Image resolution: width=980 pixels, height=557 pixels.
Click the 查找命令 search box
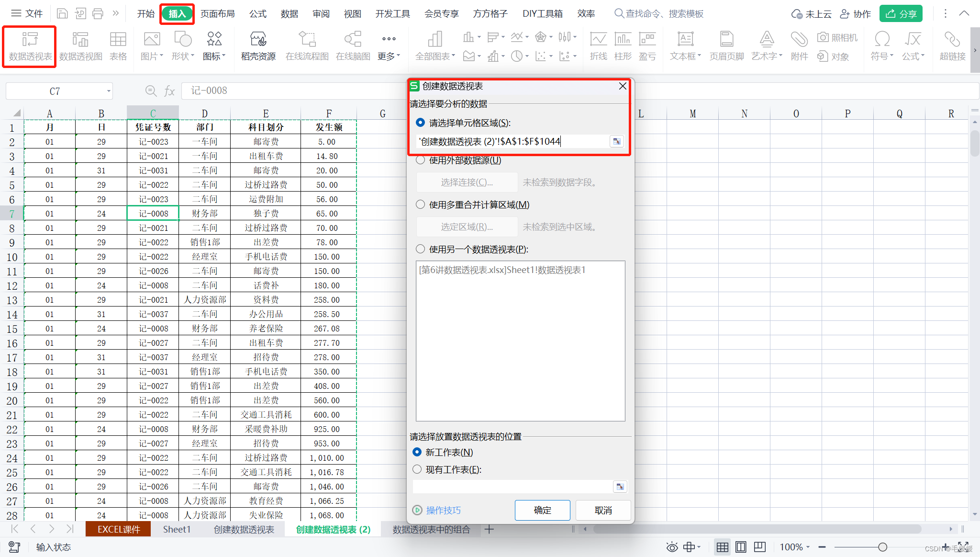click(659, 13)
